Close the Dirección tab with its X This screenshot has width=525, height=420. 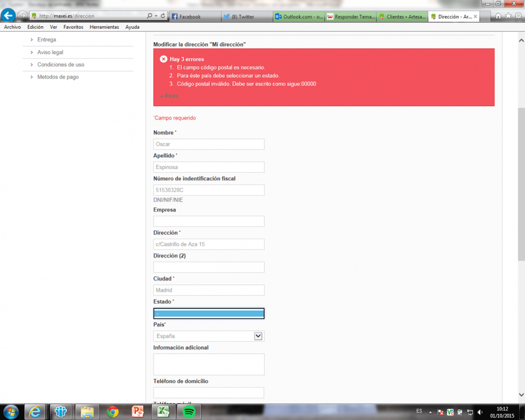click(475, 16)
